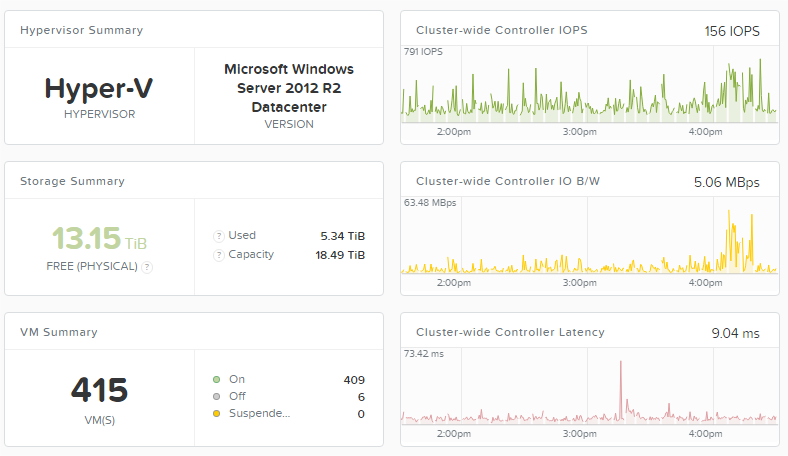This screenshot has width=788, height=456.
Task: Click the 409 VMs On count
Action: 354,380
